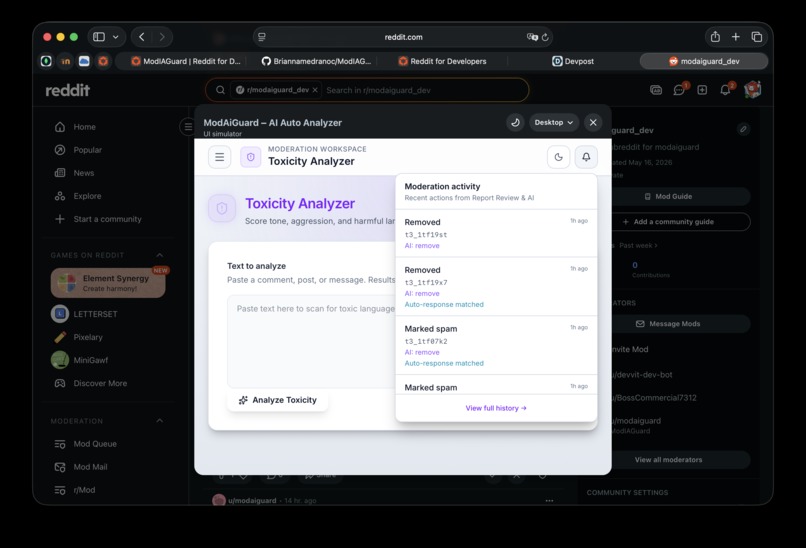Open u/devvit-dev-bot moderator profile
This screenshot has width=806, height=548.
pyautogui.click(x=642, y=375)
